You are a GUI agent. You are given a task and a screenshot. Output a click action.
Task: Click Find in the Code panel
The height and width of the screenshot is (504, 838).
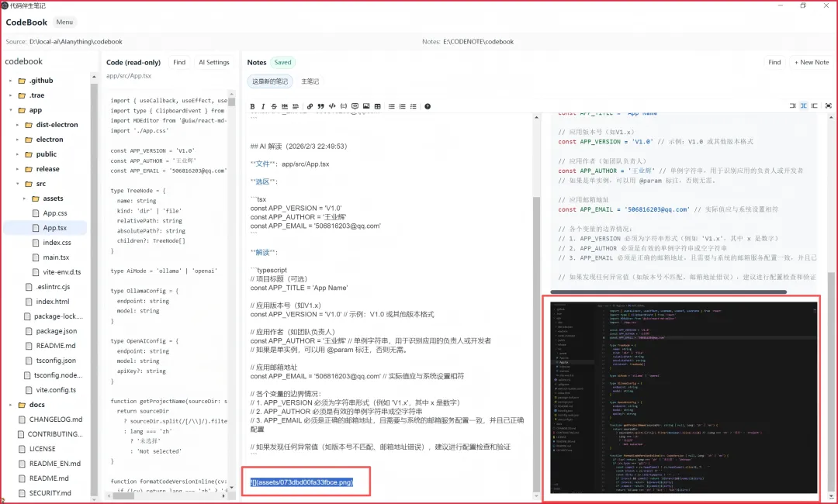(x=179, y=63)
